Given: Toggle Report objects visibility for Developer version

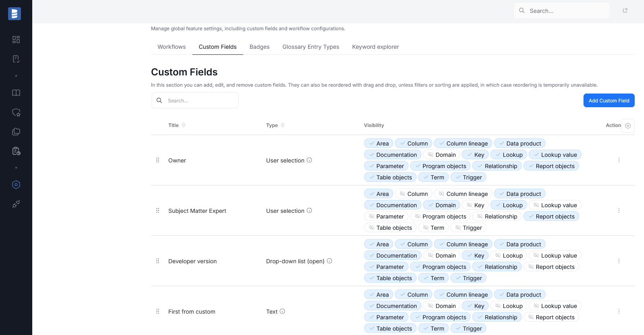Looking at the screenshot, I should (x=551, y=267).
